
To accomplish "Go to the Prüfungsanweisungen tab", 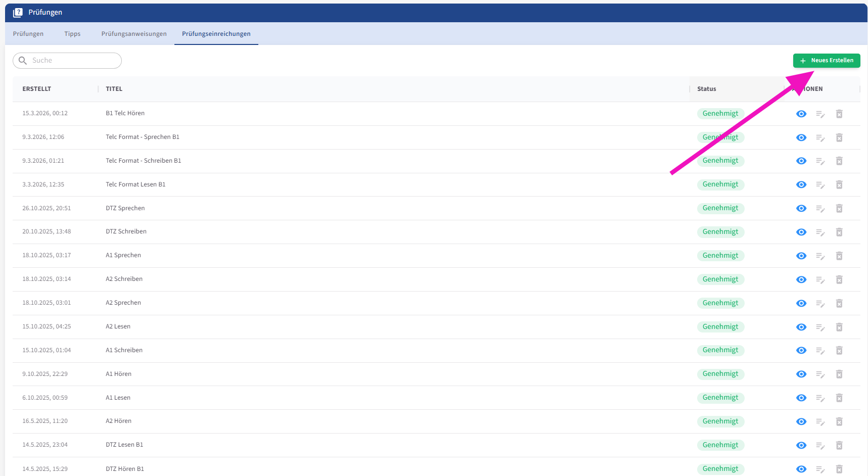I will [134, 34].
